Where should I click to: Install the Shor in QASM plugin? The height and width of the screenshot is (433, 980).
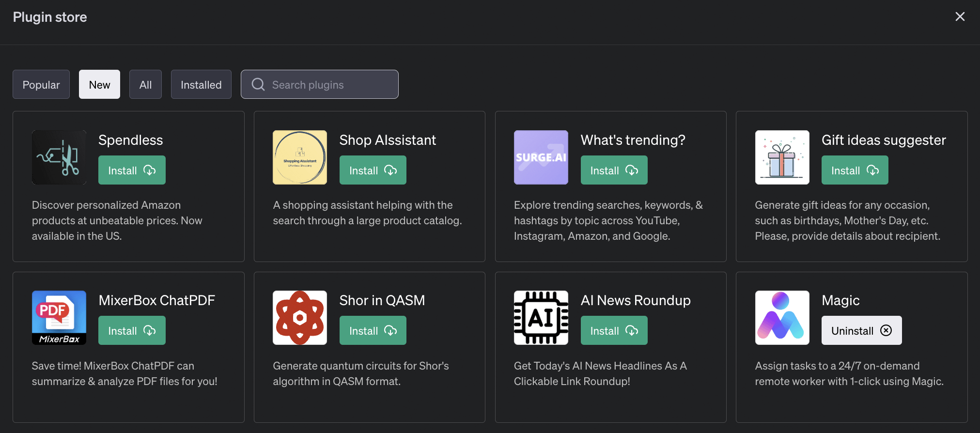373,330
